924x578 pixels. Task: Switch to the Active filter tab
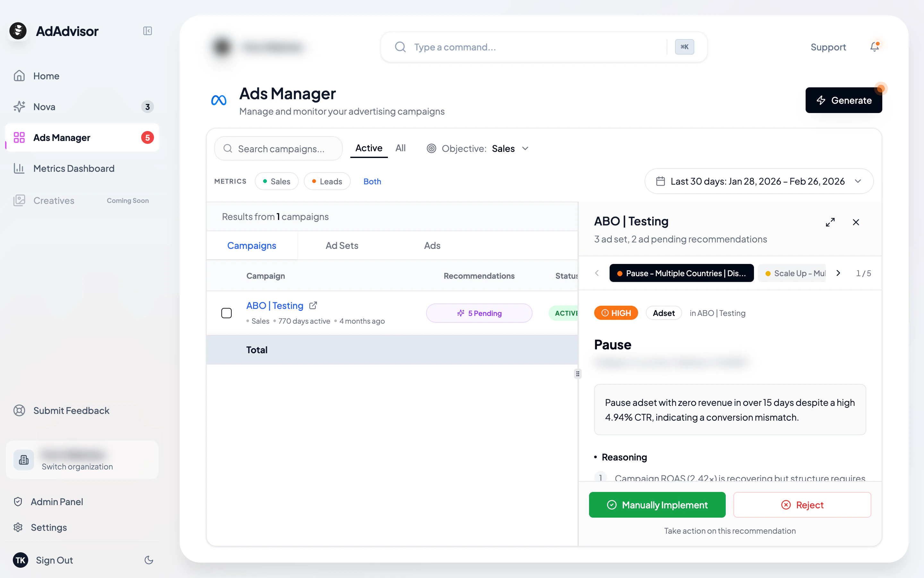coord(369,148)
